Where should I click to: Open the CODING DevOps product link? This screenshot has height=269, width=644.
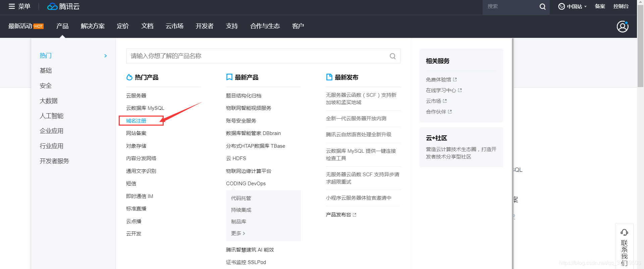click(x=246, y=184)
